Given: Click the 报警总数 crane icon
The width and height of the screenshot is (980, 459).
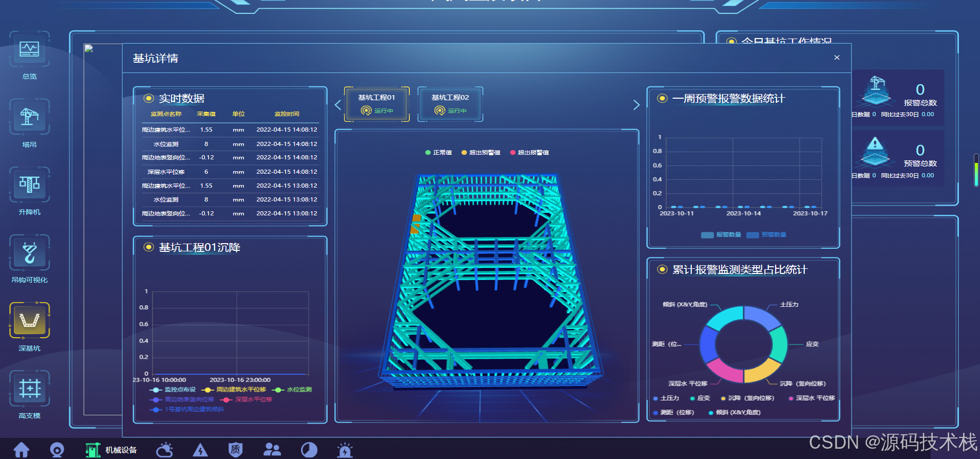Looking at the screenshot, I should tap(876, 90).
